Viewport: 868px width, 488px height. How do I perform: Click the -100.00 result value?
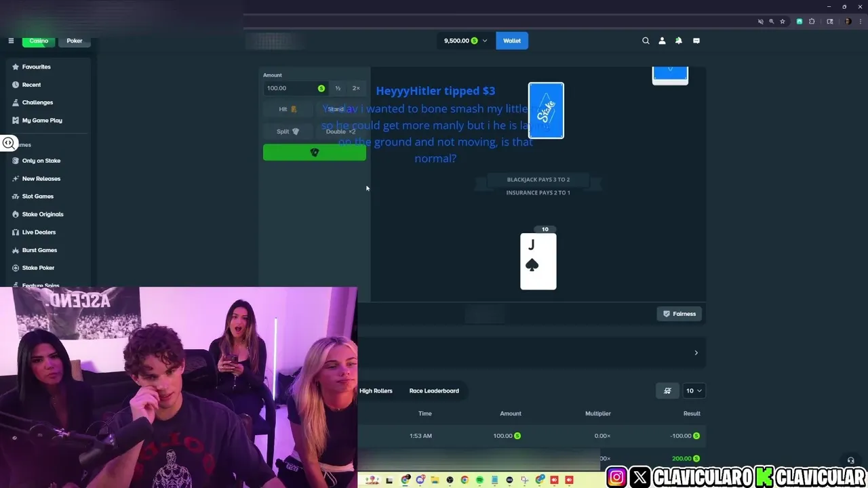coord(681,436)
